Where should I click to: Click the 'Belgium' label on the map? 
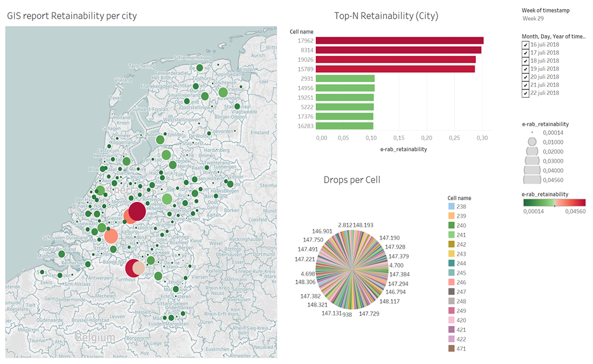pyautogui.click(x=95, y=337)
